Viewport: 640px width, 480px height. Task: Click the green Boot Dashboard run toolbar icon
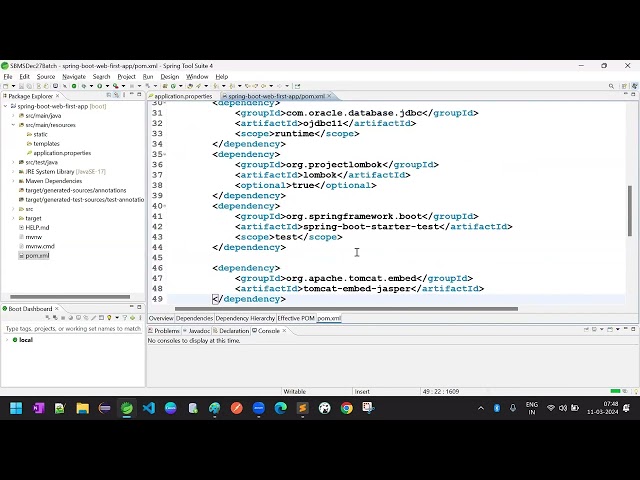[x=74, y=86]
